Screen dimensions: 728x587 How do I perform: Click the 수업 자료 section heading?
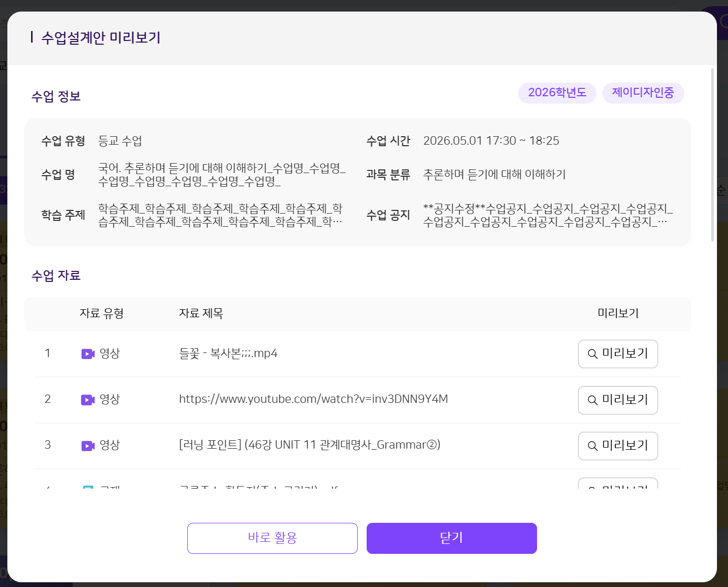coord(56,276)
